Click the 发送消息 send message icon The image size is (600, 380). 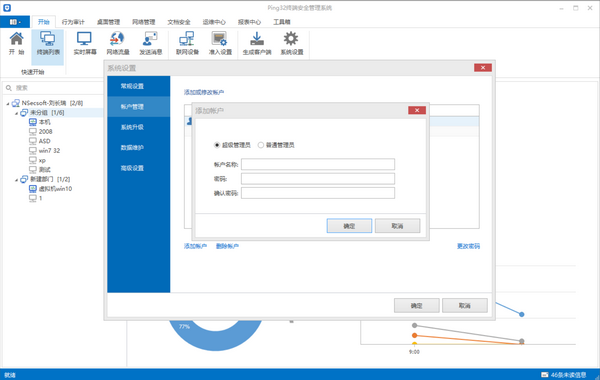point(150,39)
